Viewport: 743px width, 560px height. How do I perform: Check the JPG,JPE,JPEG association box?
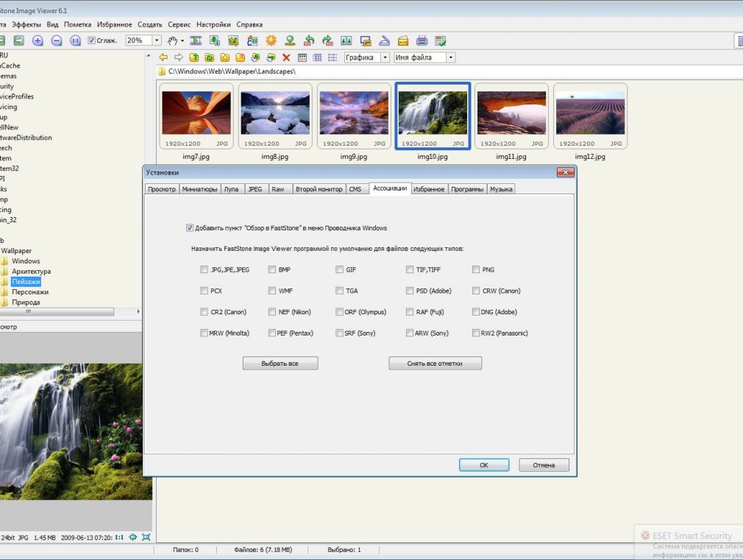pos(204,269)
